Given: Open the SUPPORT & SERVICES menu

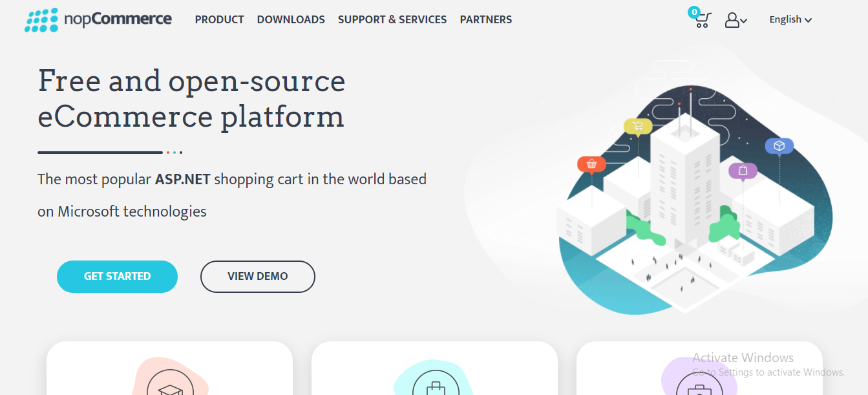Looking at the screenshot, I should [392, 20].
